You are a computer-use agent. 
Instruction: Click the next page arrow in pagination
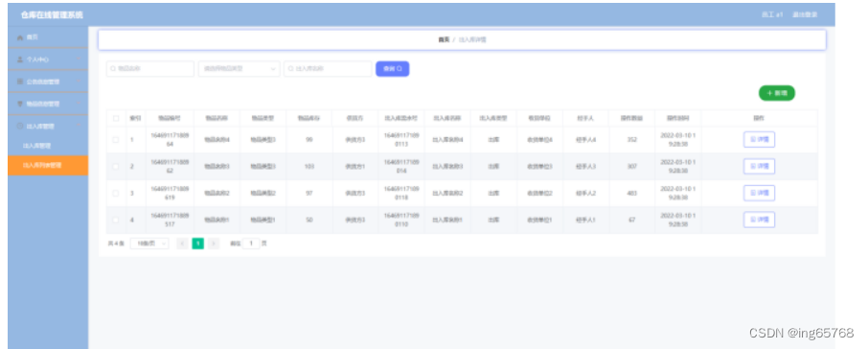214,244
